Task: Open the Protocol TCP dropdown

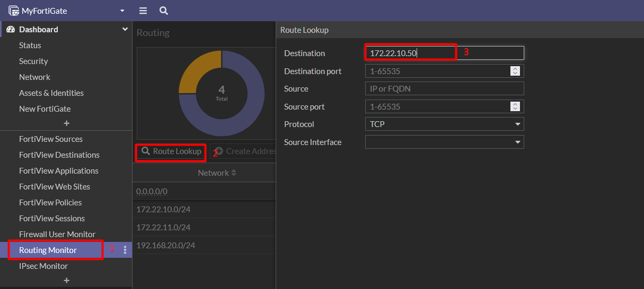Action: tap(444, 124)
